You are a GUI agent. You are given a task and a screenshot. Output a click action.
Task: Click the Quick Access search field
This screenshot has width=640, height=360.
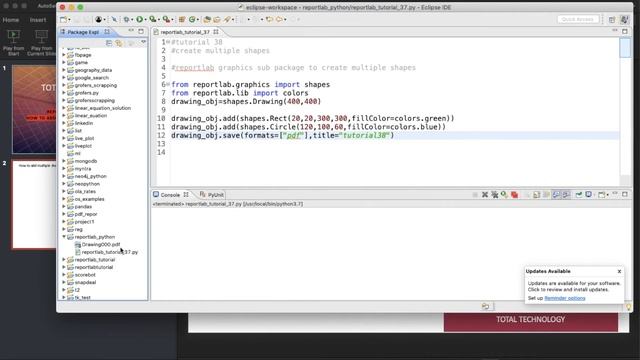tap(578, 19)
